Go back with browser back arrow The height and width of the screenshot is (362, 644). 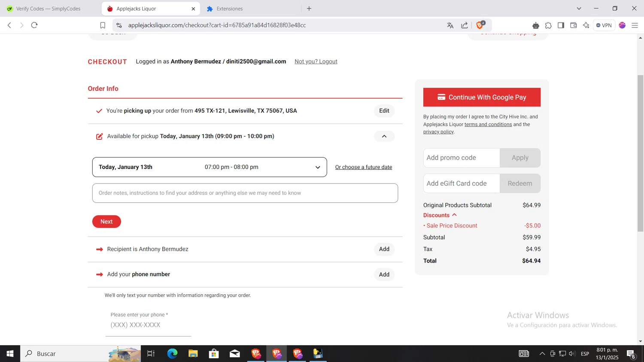pyautogui.click(x=9, y=25)
